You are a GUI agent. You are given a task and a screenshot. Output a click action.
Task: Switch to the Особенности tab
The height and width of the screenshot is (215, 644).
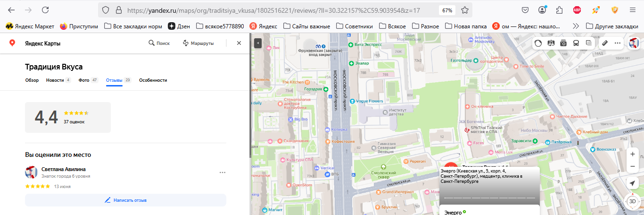pos(153,80)
